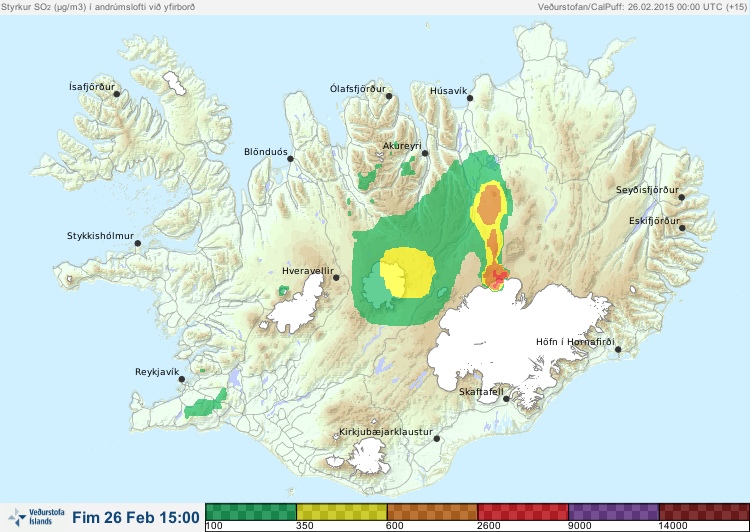Click the yellow 350 legend swatch

(342, 512)
